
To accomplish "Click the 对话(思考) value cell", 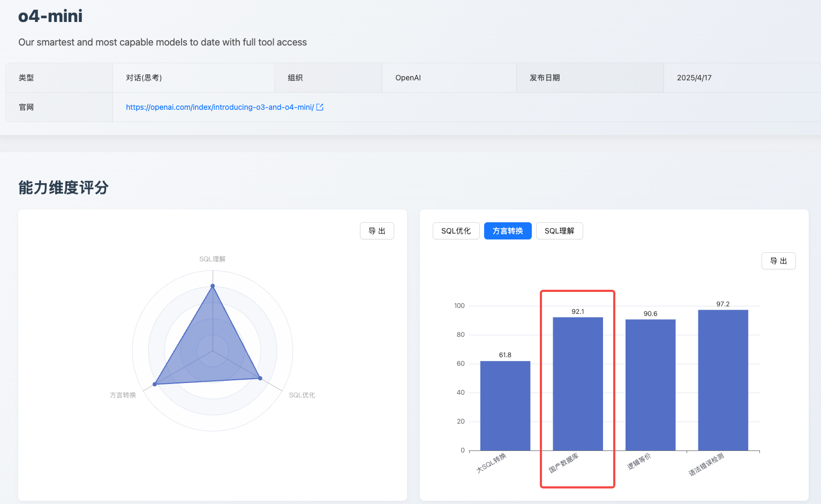I will point(193,78).
